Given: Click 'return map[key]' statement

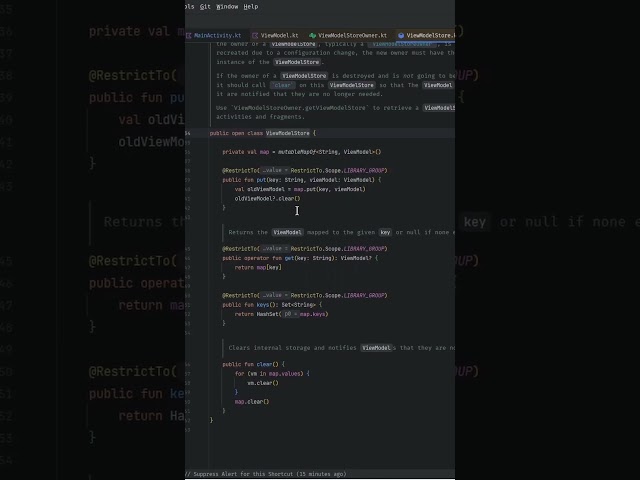Looking at the screenshot, I should tap(258, 267).
